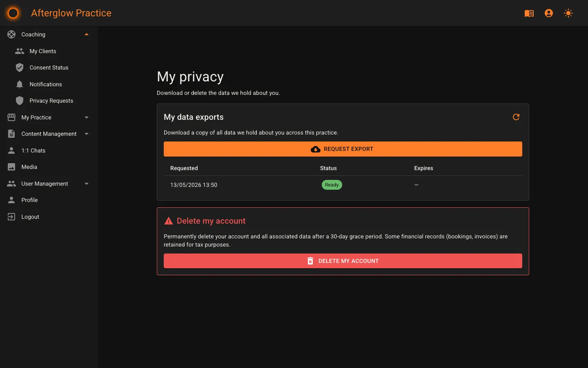
Task: Click the Profile person icon
Action: click(11, 200)
